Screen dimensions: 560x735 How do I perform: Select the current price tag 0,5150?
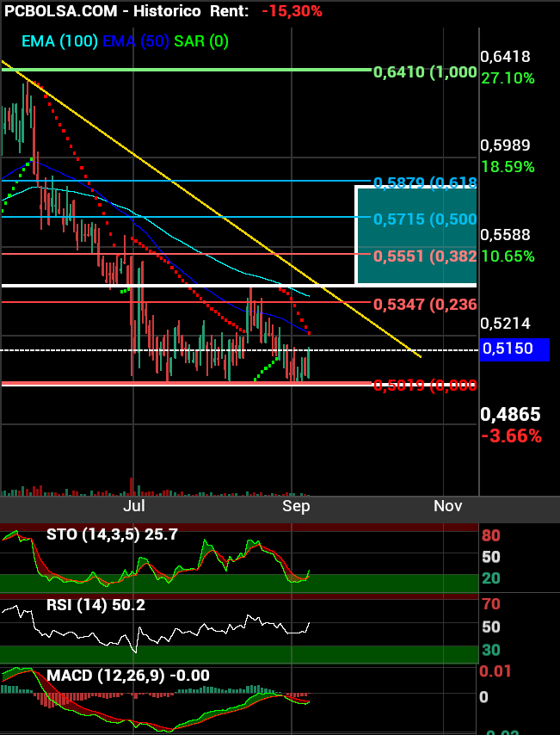pos(514,349)
